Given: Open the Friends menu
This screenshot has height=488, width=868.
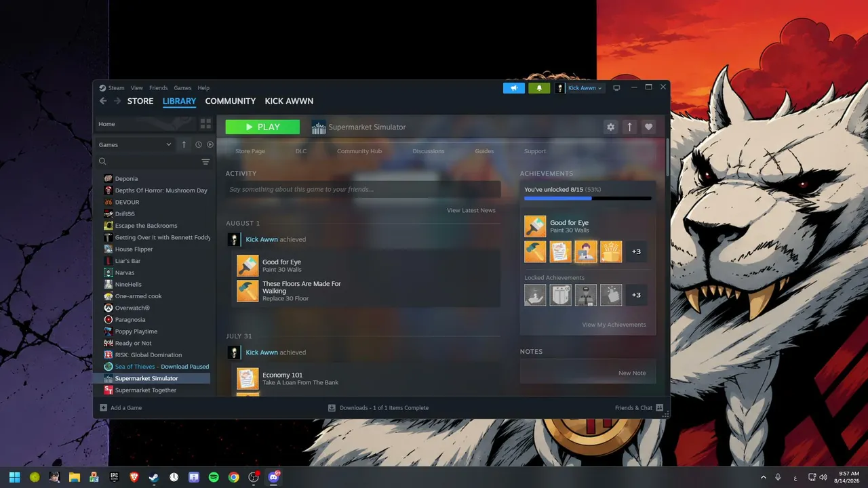Looking at the screenshot, I should coord(158,88).
